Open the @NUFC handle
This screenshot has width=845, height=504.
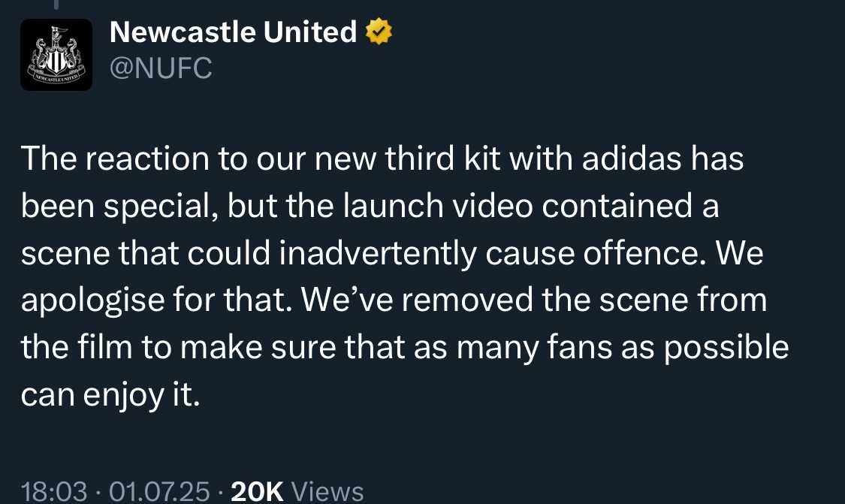point(161,68)
